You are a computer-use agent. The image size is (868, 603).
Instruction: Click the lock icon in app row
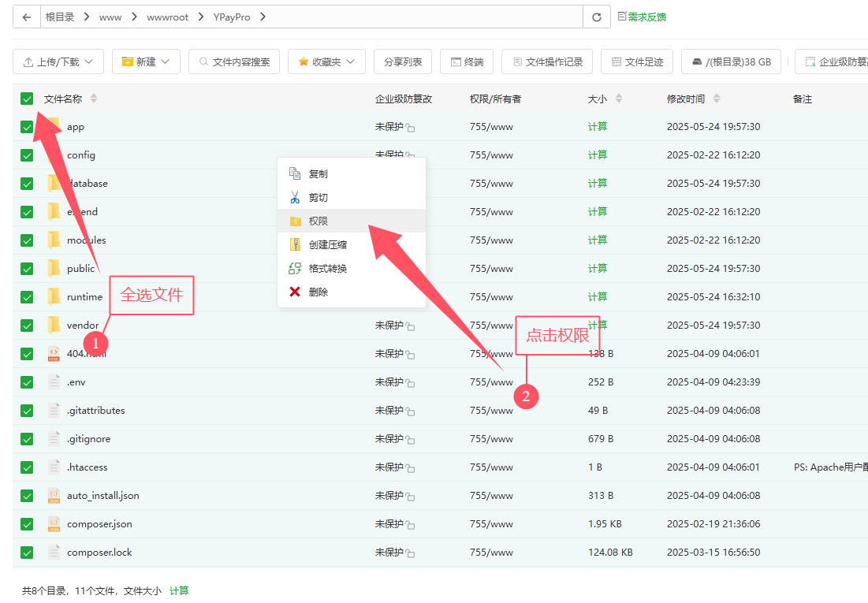click(x=410, y=128)
